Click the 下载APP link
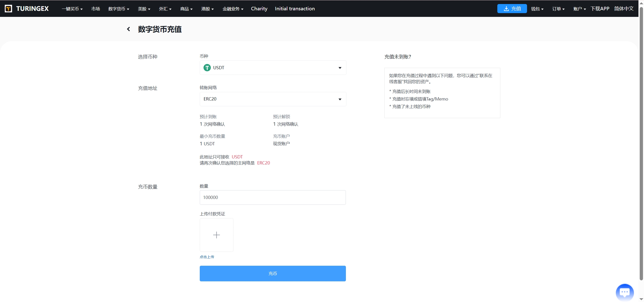The width and height of the screenshot is (644, 302). [600, 9]
